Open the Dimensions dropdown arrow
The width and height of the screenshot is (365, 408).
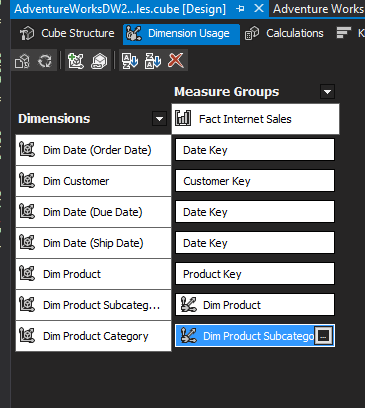(159, 119)
